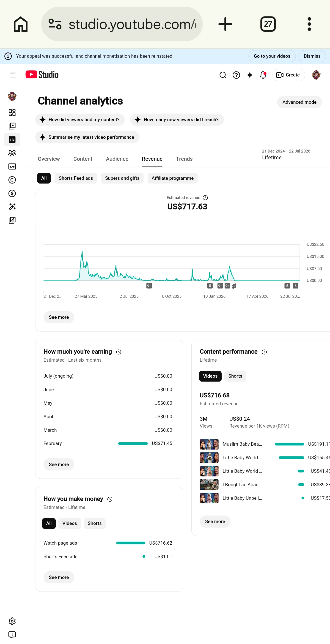Open the sparkle Ask Studio icon in header
Image resolution: width=330 pixels, height=644 pixels.
(x=250, y=75)
